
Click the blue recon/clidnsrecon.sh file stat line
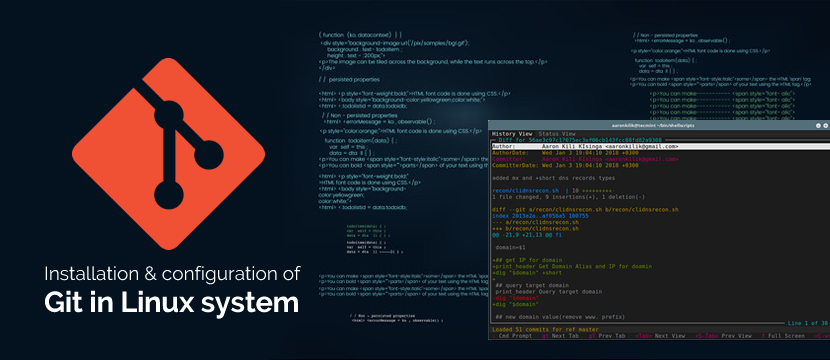pos(553,191)
